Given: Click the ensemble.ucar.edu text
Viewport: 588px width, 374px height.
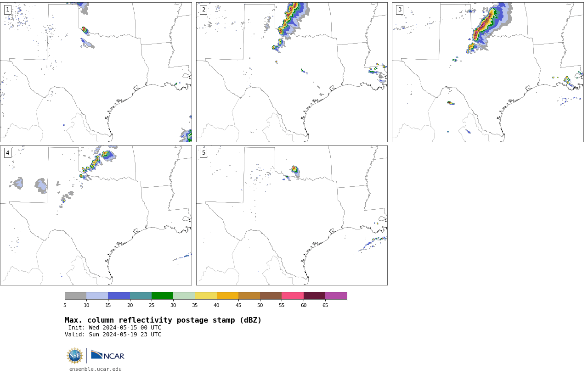Looking at the screenshot, I should click(96, 369).
